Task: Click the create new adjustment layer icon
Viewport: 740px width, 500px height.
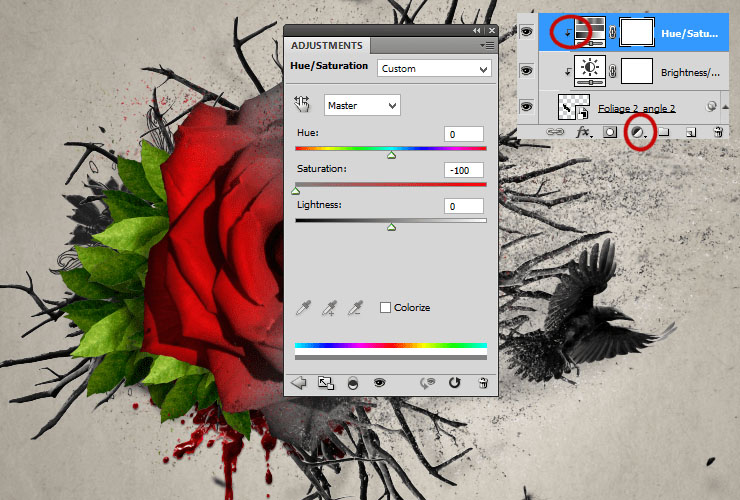Action: coord(638,133)
